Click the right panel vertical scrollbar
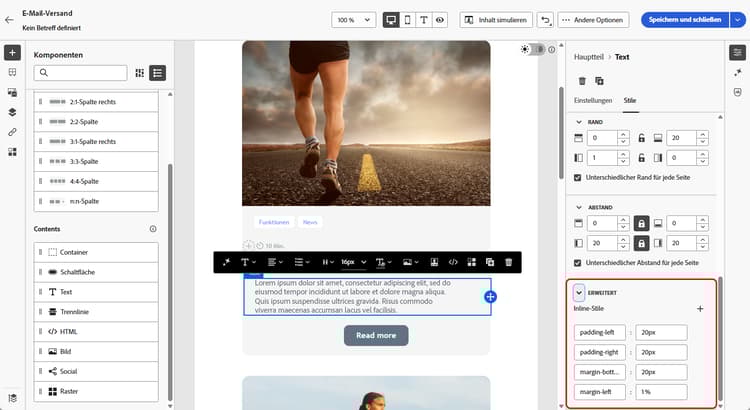 [720, 339]
